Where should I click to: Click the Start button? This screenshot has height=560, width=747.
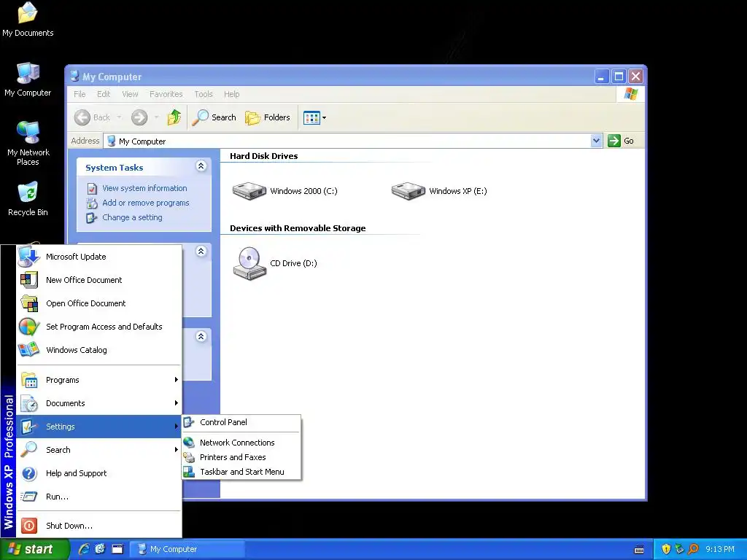tap(34, 549)
